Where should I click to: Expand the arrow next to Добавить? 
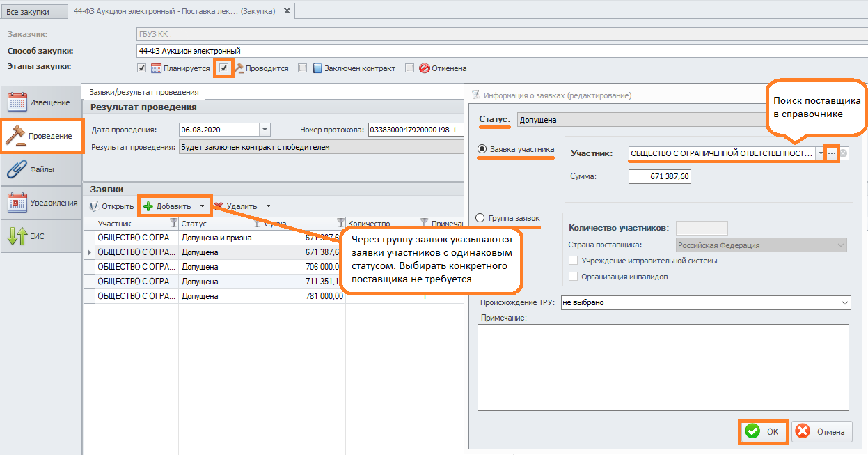pos(202,206)
